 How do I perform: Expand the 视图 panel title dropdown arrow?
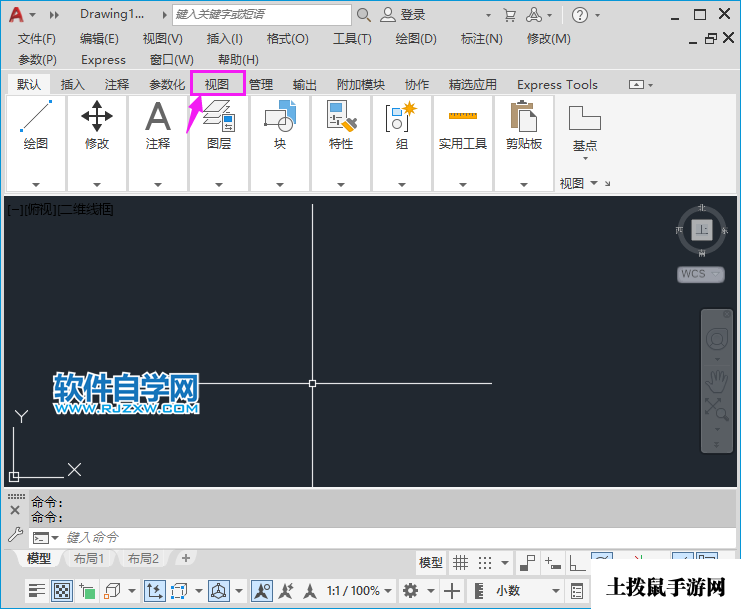[x=594, y=182]
